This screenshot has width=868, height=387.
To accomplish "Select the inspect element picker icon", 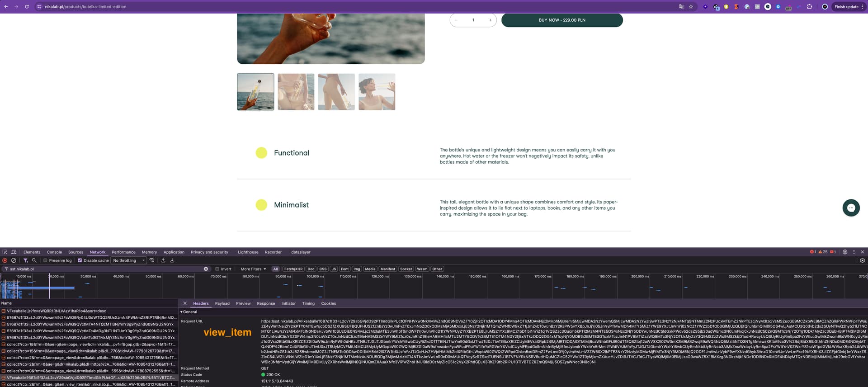I will point(5,252).
